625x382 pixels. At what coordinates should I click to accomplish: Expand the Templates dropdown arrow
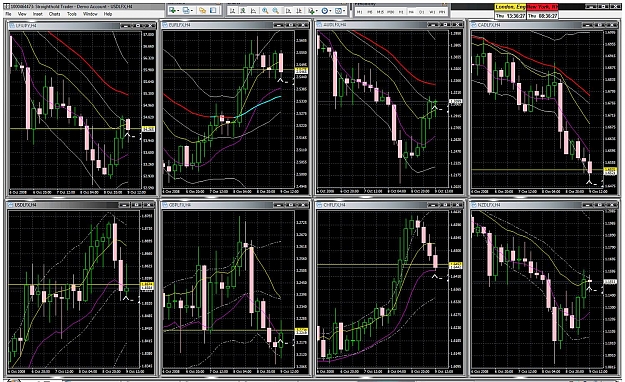point(344,11)
